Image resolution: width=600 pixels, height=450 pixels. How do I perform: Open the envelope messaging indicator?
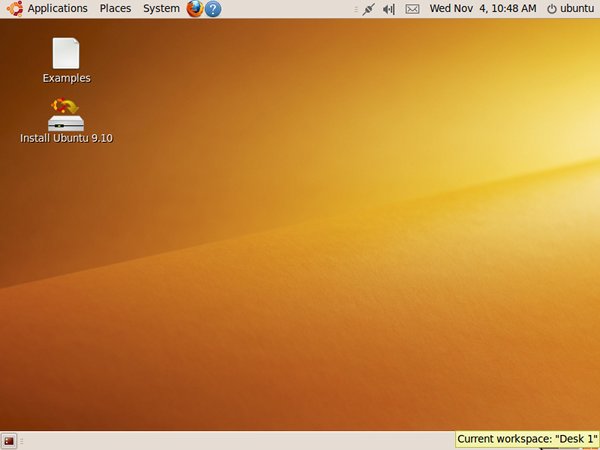[412, 9]
